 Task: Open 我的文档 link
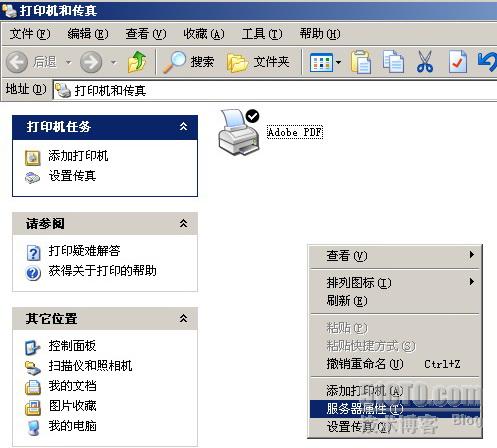tap(72, 386)
